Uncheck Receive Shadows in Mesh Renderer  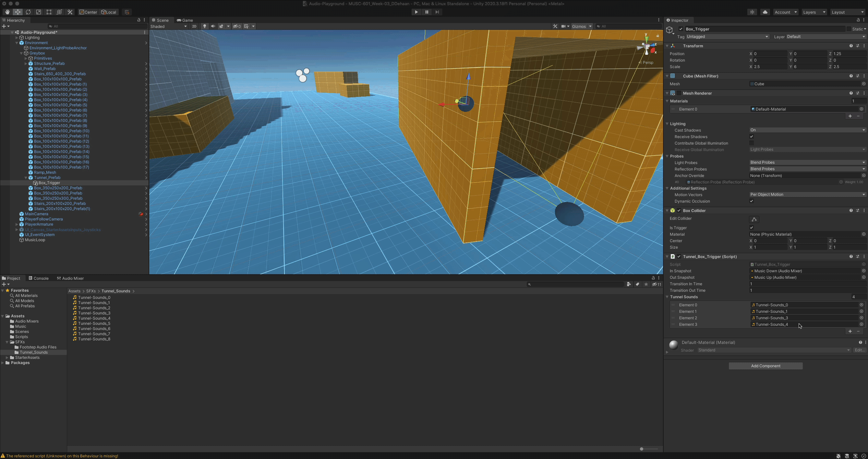752,136
